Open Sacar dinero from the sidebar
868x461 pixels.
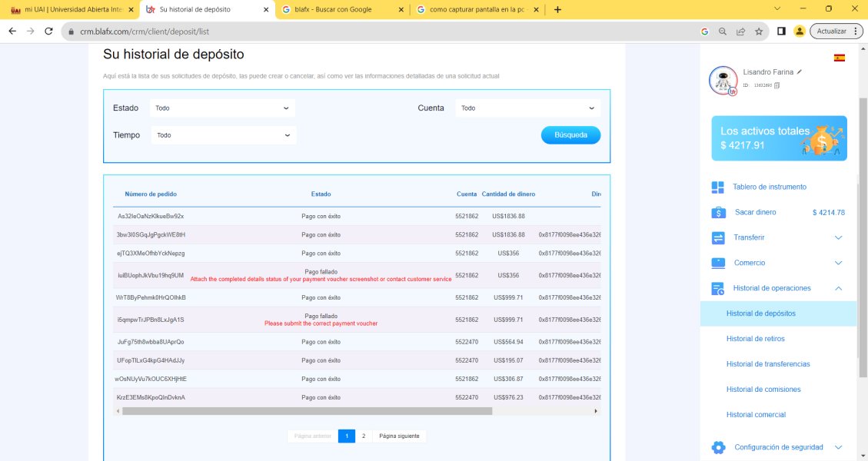(x=754, y=212)
